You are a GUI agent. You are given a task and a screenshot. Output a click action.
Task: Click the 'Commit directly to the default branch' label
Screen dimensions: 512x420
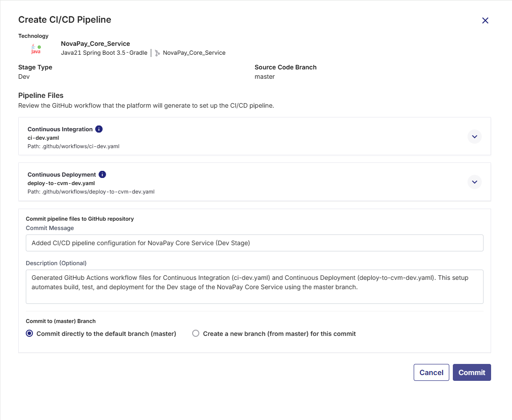tap(106, 334)
